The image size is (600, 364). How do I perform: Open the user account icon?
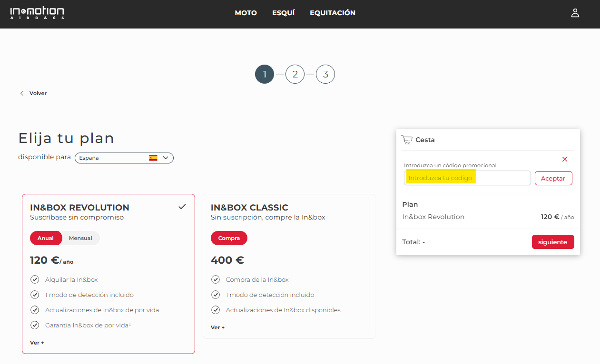click(575, 13)
